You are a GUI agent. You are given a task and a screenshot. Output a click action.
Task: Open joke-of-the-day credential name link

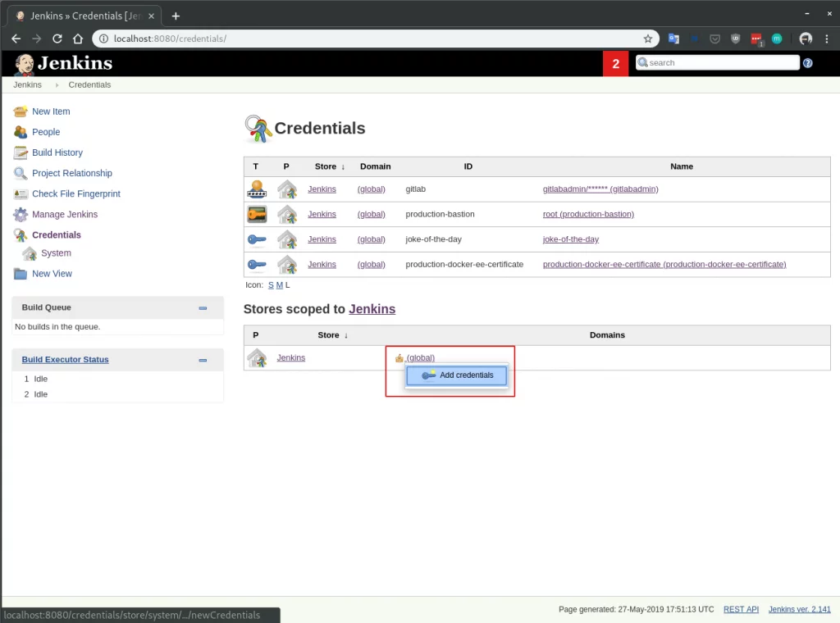coord(571,239)
